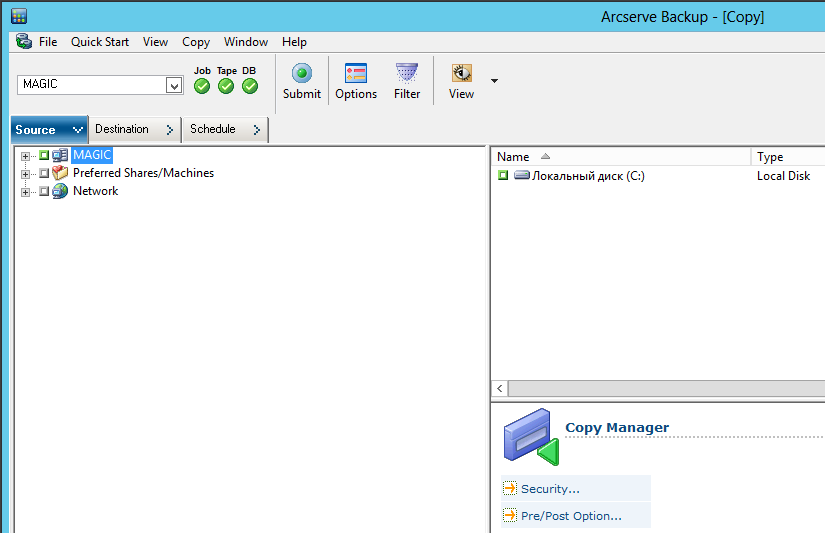The image size is (825, 533).
Task: Switch to the Schedule tab
Action: [225, 129]
